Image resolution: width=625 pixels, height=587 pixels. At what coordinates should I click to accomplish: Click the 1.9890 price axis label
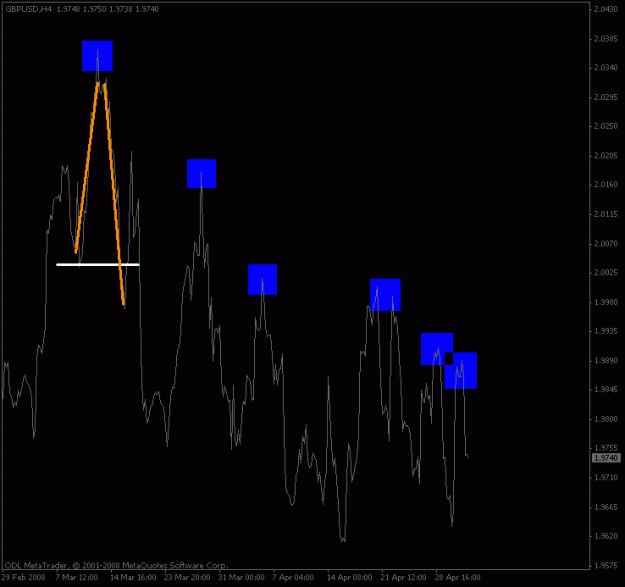point(605,361)
